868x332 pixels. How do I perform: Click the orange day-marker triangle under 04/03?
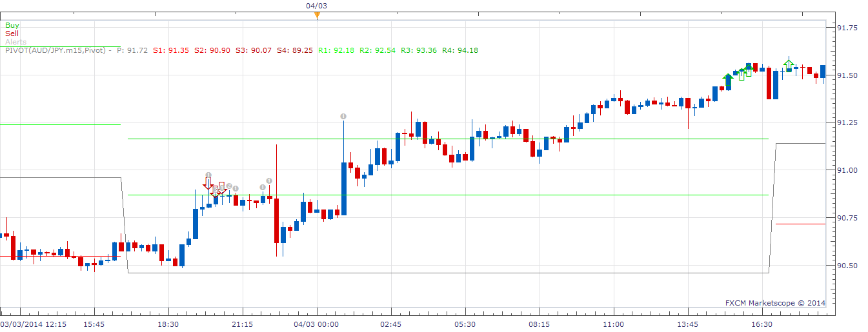coord(317,15)
